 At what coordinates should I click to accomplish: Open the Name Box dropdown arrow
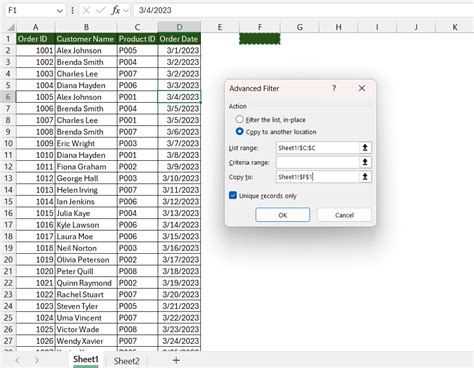coord(60,11)
